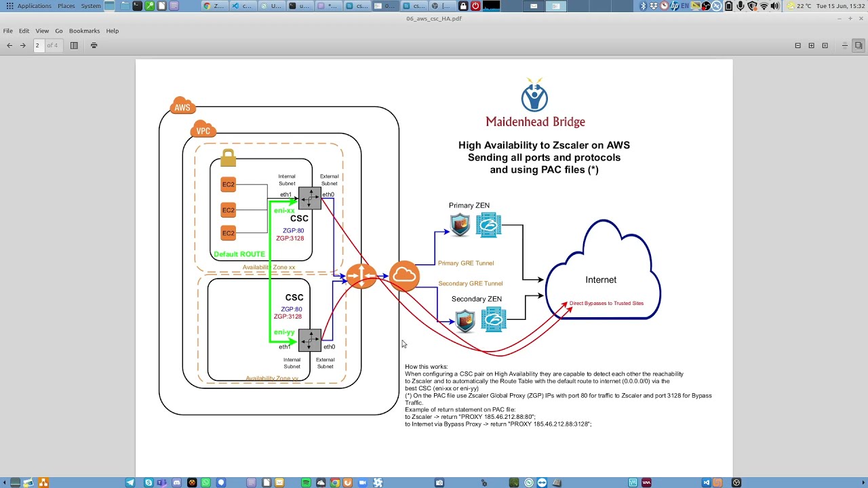Click the 'Secondary ZEN' label
This screenshot has height=488, width=868.
(477, 299)
